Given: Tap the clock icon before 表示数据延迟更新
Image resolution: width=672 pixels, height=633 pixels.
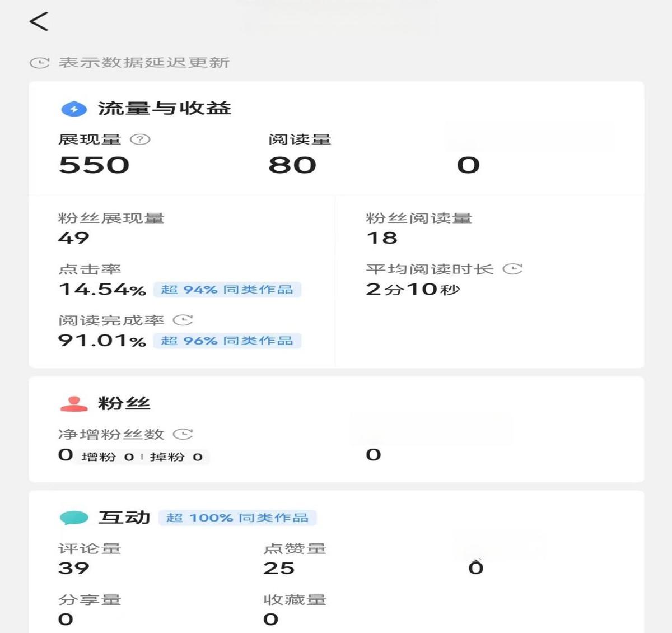Looking at the screenshot, I should coord(39,63).
